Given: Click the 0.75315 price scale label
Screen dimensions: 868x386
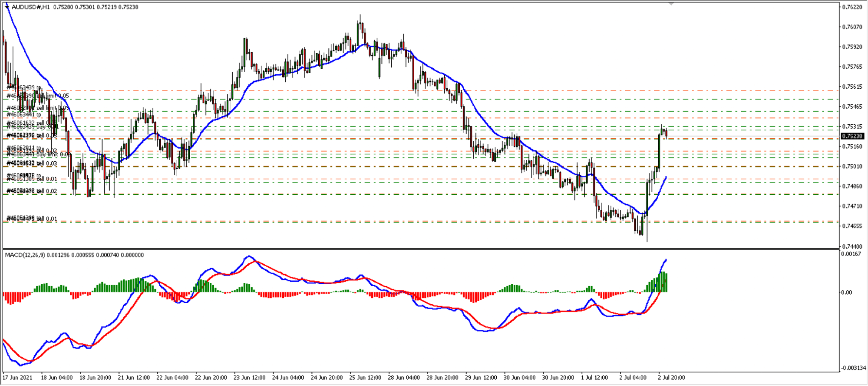Looking at the screenshot, I should point(851,126).
